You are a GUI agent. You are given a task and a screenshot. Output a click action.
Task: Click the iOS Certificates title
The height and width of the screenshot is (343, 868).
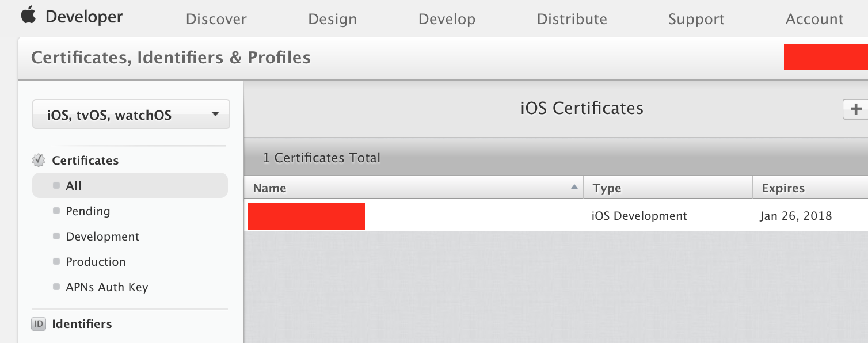click(x=582, y=108)
